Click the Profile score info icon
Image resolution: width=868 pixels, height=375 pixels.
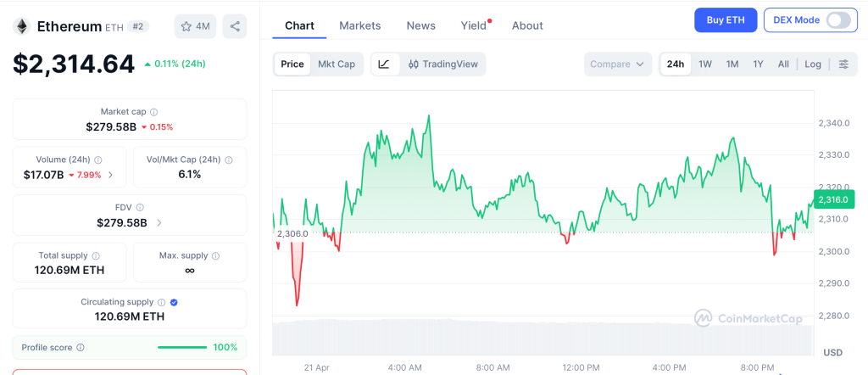pos(81,347)
